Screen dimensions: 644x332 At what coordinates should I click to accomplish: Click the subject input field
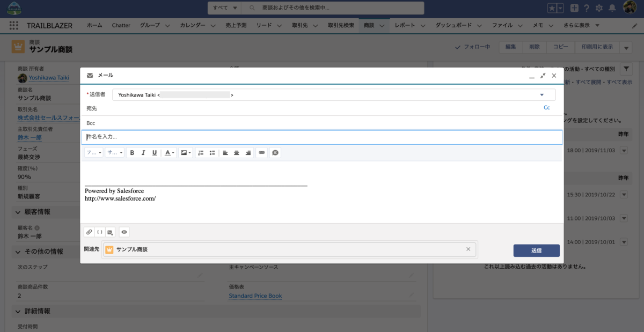(322, 137)
